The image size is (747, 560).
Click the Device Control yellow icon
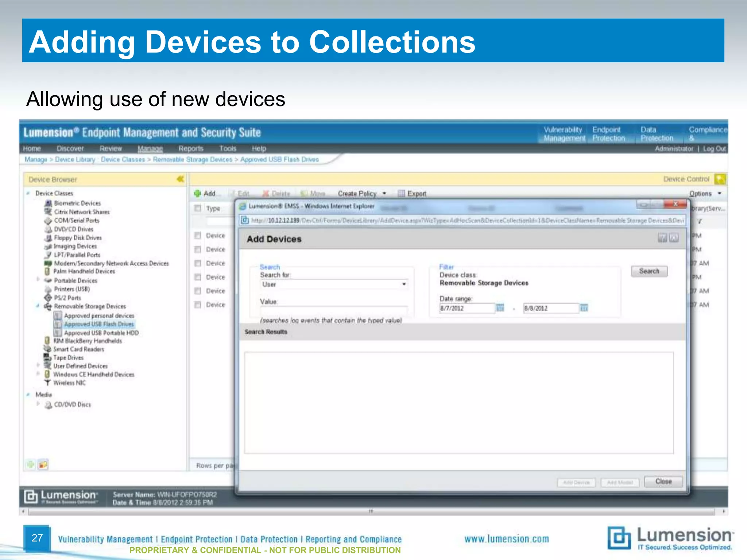[720, 179]
